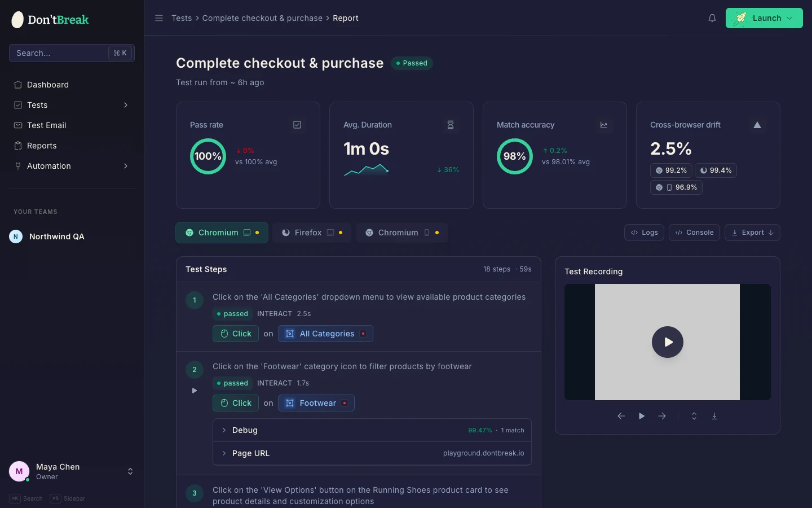Click step 1 number badge
Screen dimensions: 812x508
click(195, 300)
